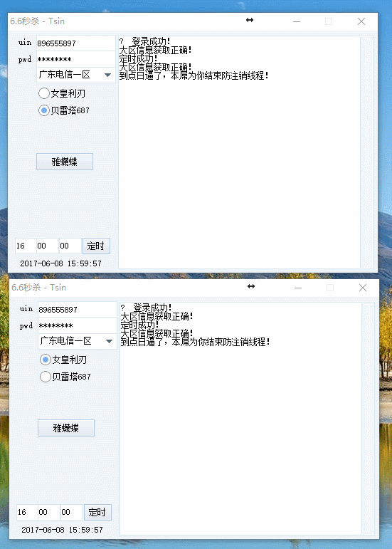Screen dimensions: 392x549
Task: Click 雅蠛蝶 button in top window
Action: 65,162
